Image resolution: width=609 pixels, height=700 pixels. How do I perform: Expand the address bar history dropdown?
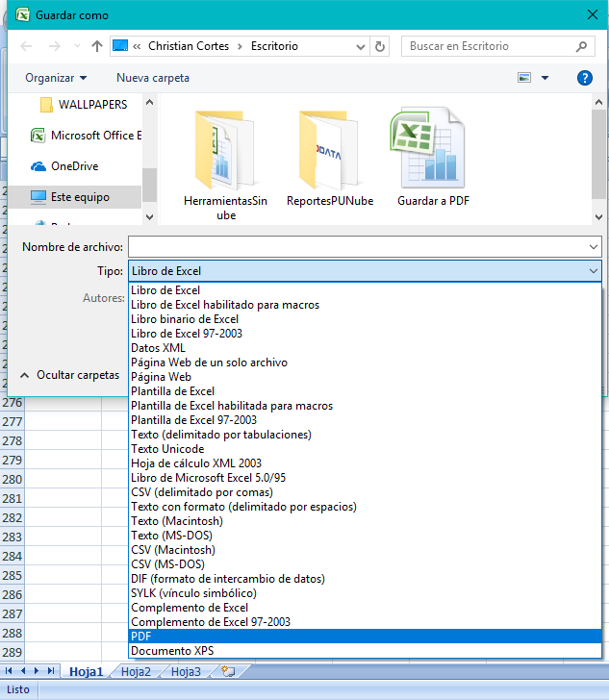(360, 46)
